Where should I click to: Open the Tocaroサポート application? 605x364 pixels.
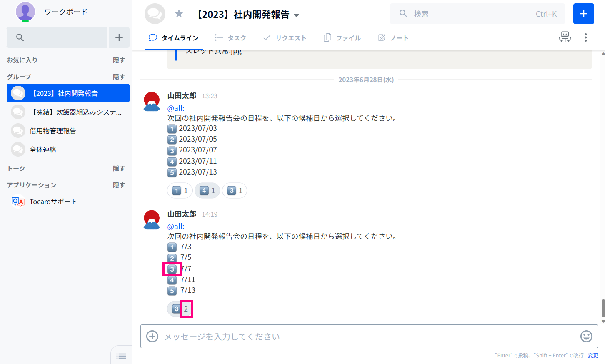point(68,202)
